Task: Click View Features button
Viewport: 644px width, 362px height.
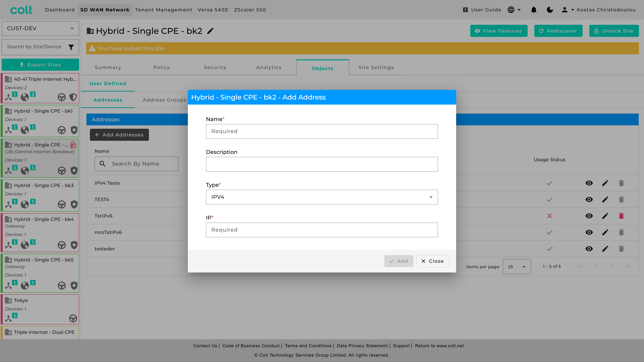Action: [499, 31]
